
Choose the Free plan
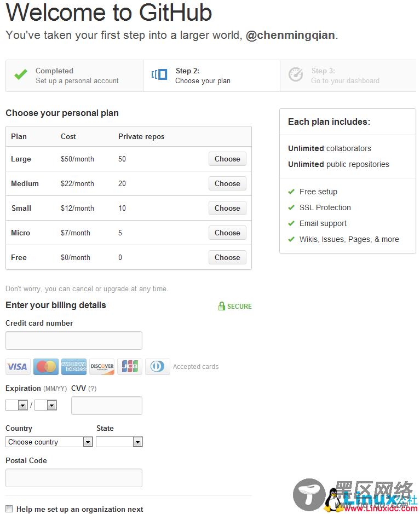(227, 257)
